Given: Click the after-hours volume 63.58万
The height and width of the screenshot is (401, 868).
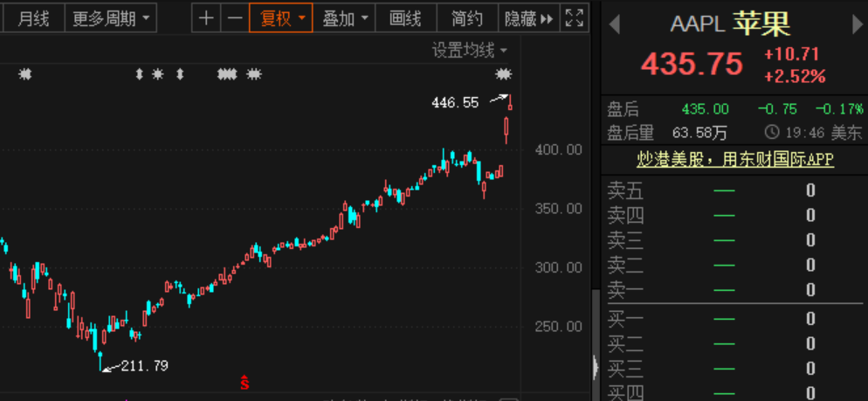Looking at the screenshot, I should tap(699, 133).
